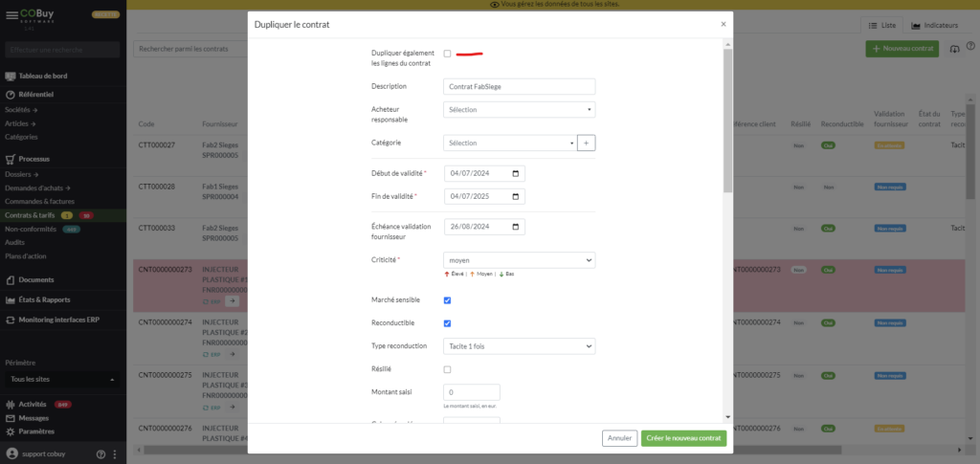Click the help question mark icon in sidebar footer
980x464 pixels.
[100, 453]
